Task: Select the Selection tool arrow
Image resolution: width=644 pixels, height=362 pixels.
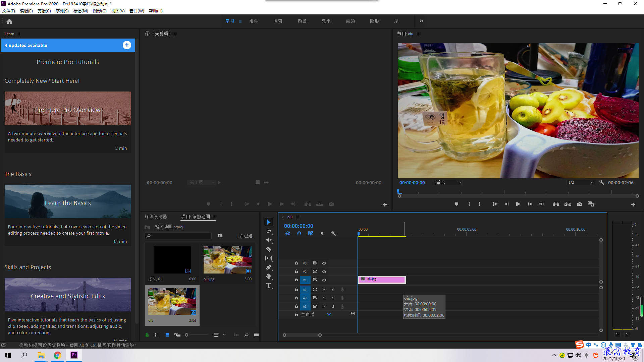Action: click(x=269, y=222)
